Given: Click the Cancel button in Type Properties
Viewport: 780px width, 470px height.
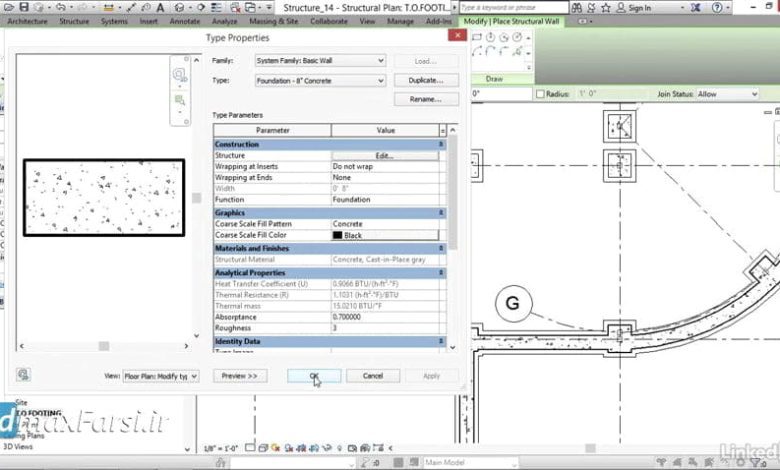Looking at the screenshot, I should [x=373, y=376].
